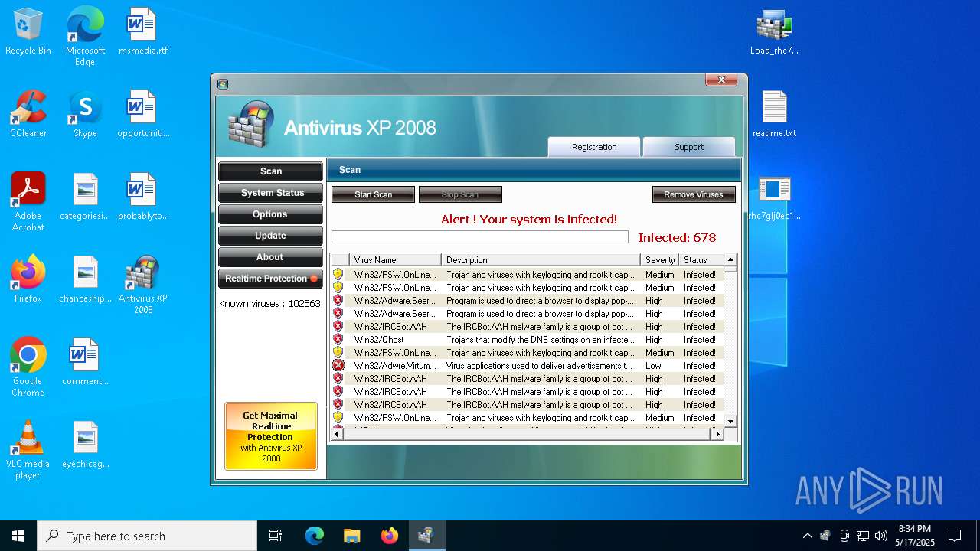Open the msmedia.rtf document icon

pyautogui.click(x=142, y=31)
